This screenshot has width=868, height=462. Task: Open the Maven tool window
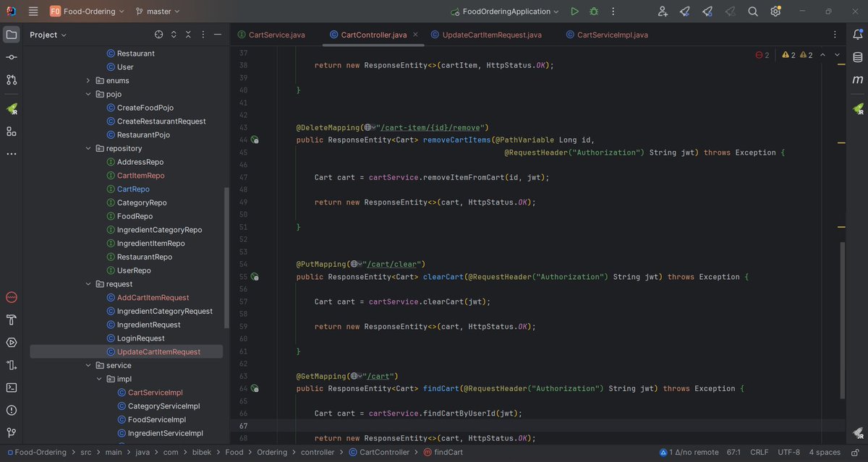coord(857,80)
